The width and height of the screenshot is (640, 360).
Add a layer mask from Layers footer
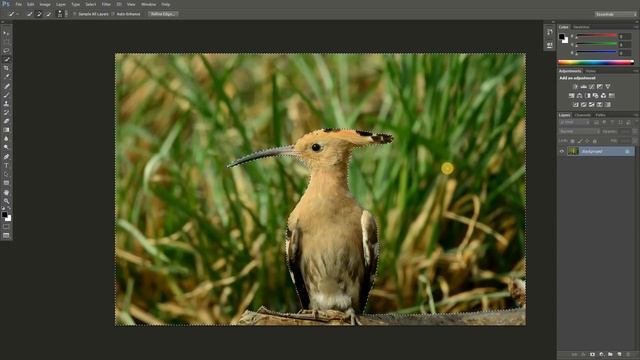[x=592, y=354]
